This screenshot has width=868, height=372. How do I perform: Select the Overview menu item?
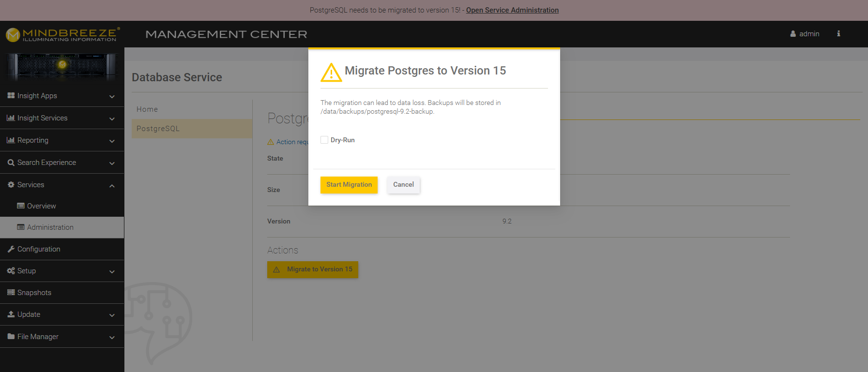[42, 206]
